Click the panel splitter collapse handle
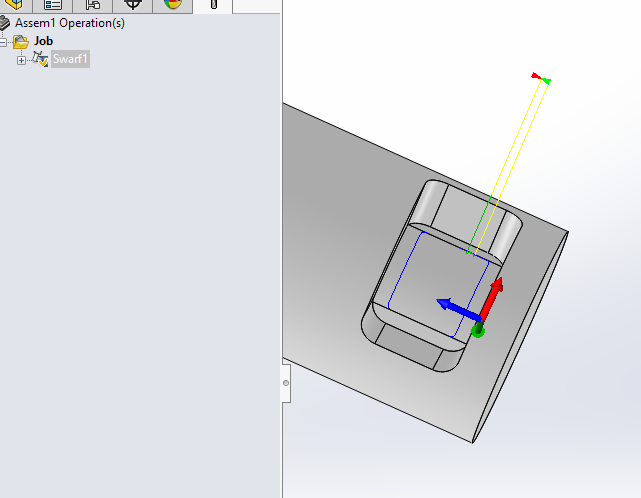641x498 pixels. (x=286, y=383)
